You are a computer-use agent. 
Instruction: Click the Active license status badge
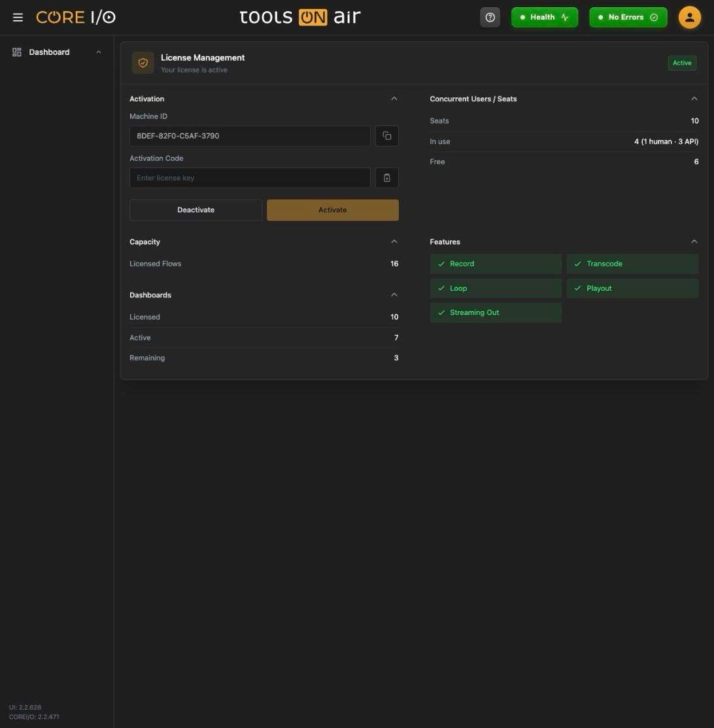click(681, 63)
